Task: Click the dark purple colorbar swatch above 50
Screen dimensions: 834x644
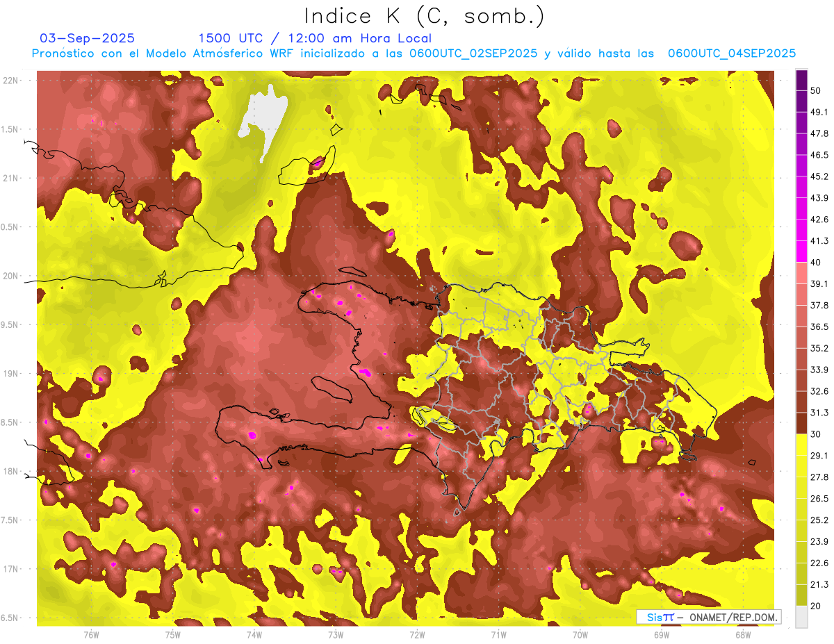Action: click(801, 80)
